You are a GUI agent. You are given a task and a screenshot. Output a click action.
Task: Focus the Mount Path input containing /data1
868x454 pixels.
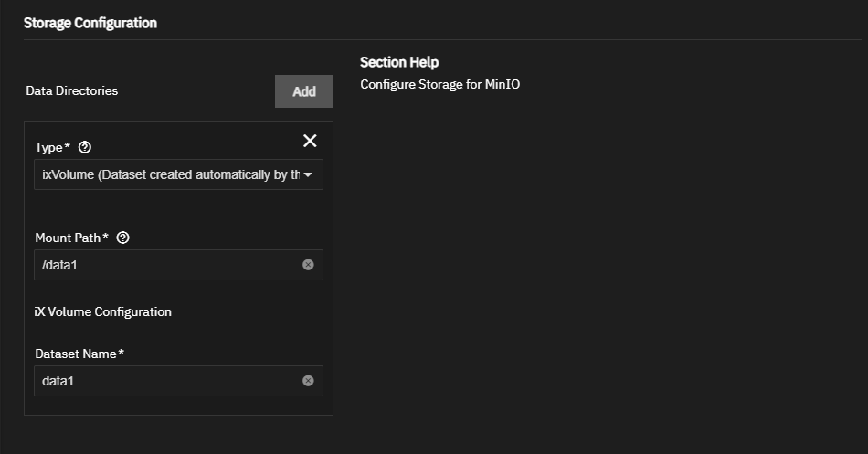[x=178, y=265]
